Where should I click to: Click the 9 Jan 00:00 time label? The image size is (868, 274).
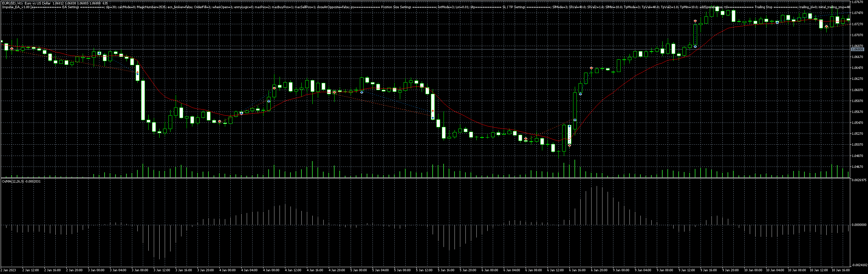(621, 270)
